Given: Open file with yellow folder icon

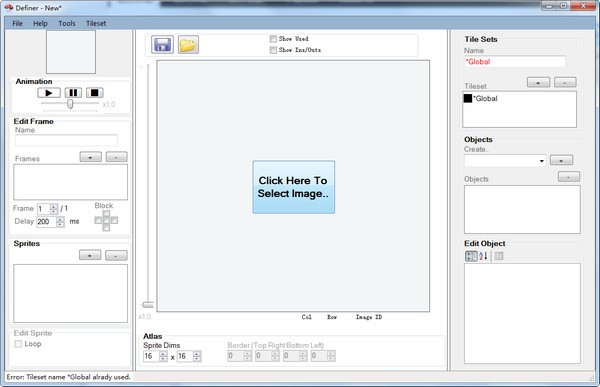Looking at the screenshot, I should [x=188, y=45].
